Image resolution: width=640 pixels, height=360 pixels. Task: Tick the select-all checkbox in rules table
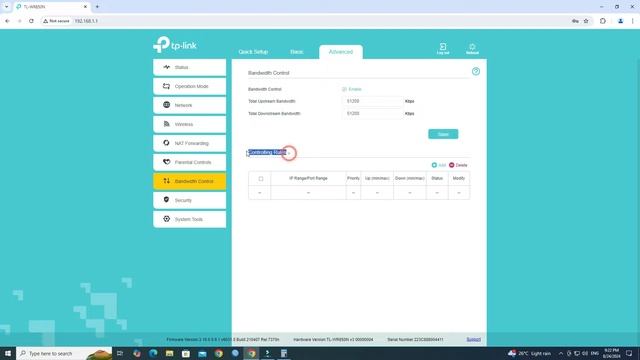click(261, 179)
